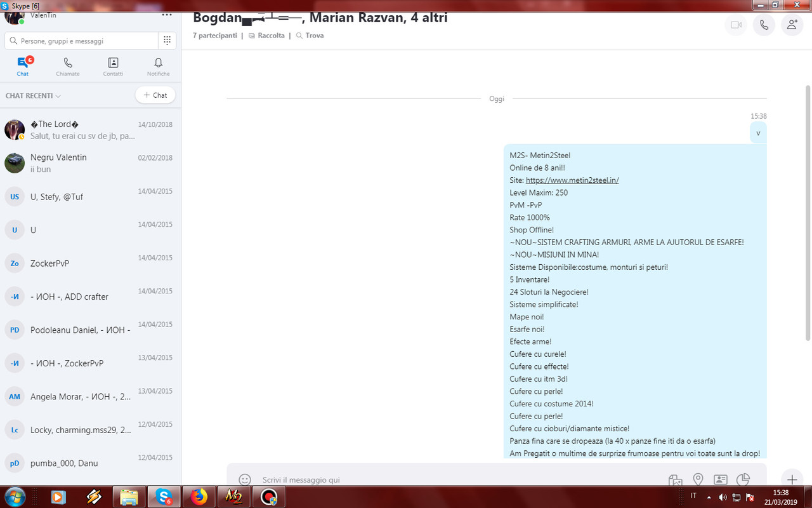Image resolution: width=812 pixels, height=508 pixels.
Task: Open the ZockerPvP chat
Action: (x=90, y=264)
